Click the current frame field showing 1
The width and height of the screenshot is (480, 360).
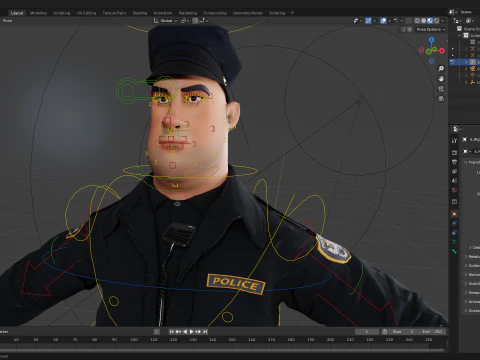pos(367,332)
